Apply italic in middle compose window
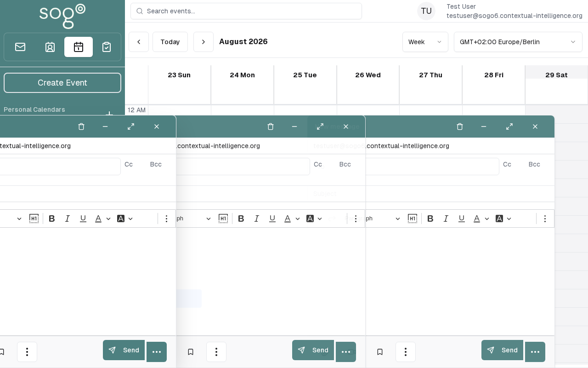This screenshot has height=368, width=588. (x=257, y=218)
